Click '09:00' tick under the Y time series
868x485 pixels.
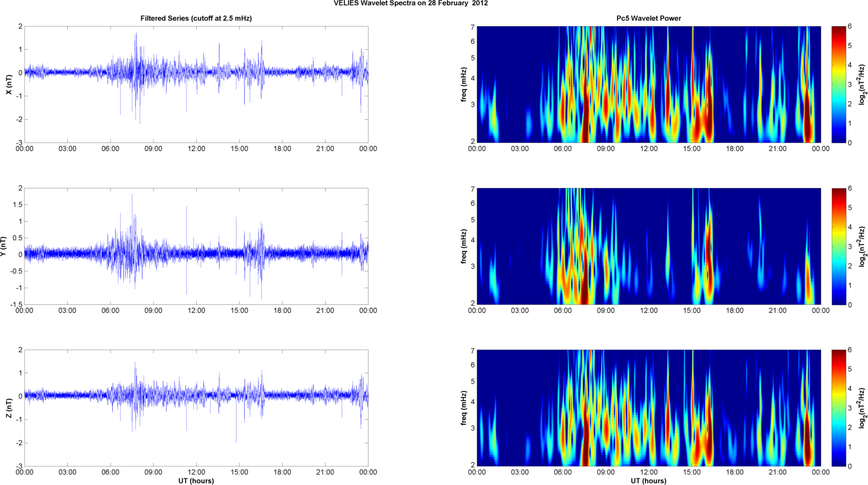point(153,311)
